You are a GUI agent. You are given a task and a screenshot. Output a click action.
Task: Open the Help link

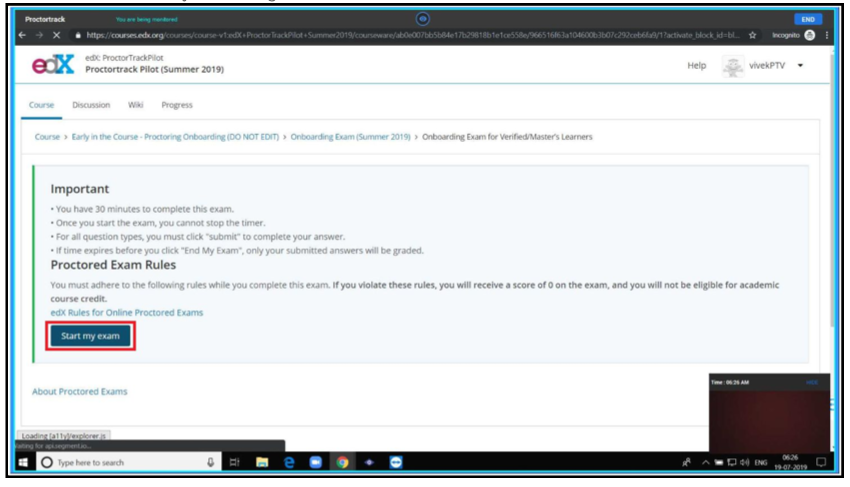tap(697, 66)
